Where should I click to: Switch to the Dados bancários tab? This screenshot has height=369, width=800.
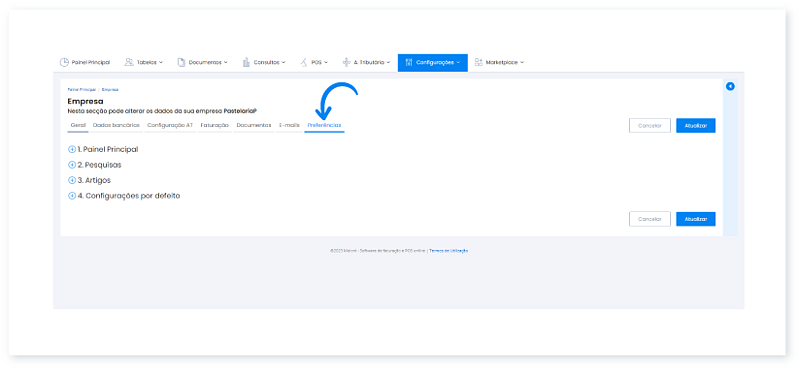[x=116, y=125]
